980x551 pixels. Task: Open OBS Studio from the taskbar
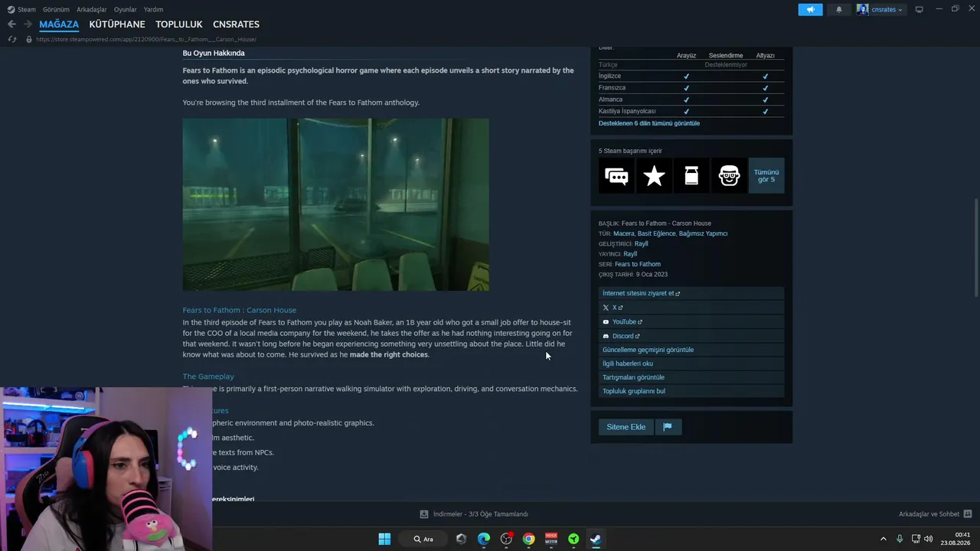[506, 539]
